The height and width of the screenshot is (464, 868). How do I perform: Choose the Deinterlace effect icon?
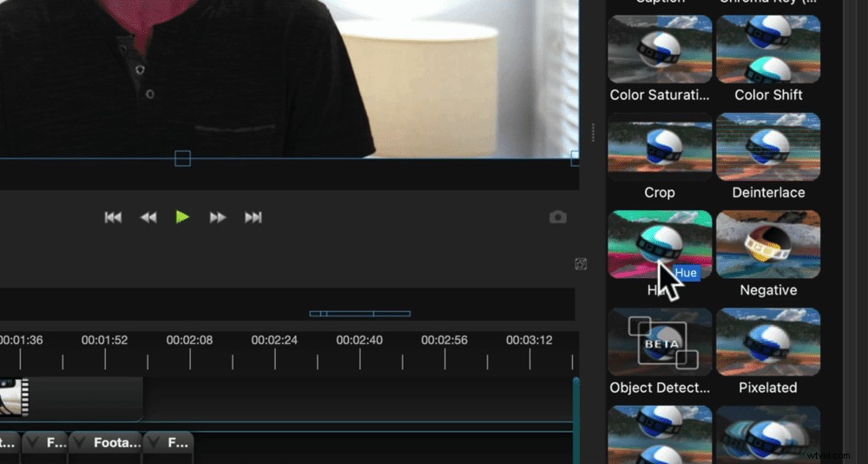pyautogui.click(x=768, y=147)
